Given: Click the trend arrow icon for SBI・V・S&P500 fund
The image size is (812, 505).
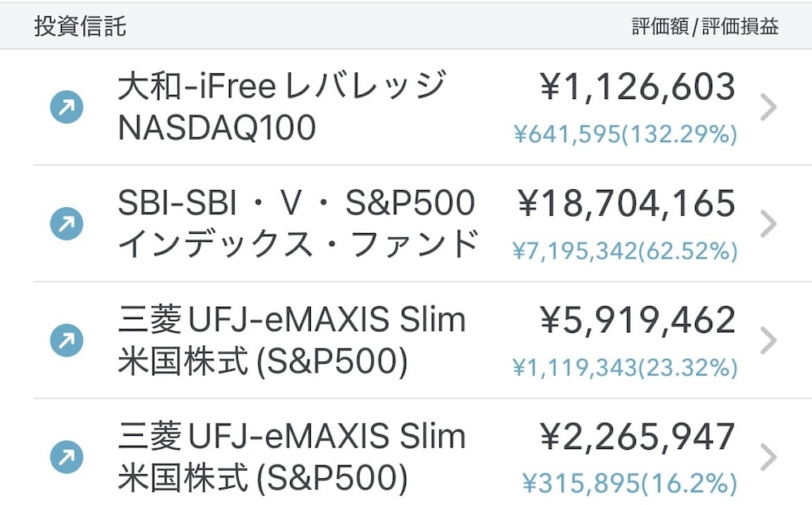Looking at the screenshot, I should (67, 224).
